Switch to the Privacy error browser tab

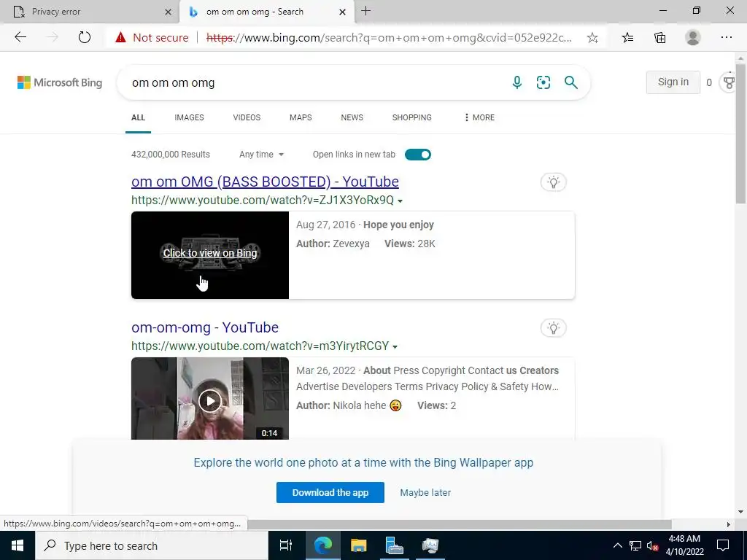89,12
